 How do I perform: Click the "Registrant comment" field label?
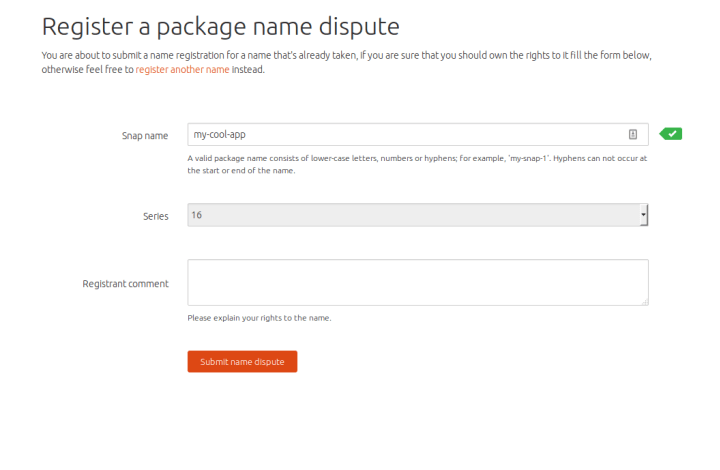click(125, 284)
